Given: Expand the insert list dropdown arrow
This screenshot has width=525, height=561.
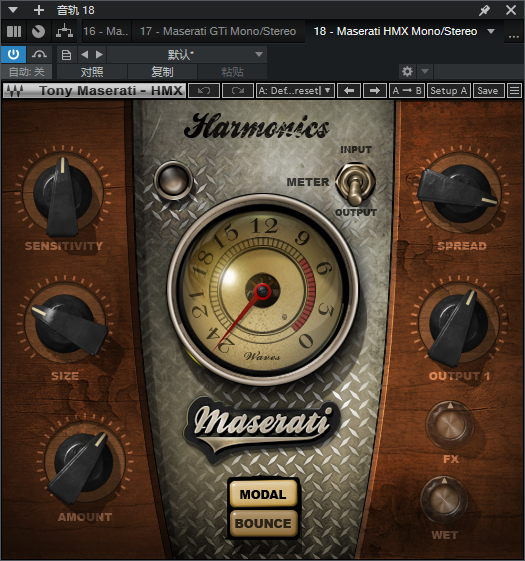Looking at the screenshot, I should [491, 31].
